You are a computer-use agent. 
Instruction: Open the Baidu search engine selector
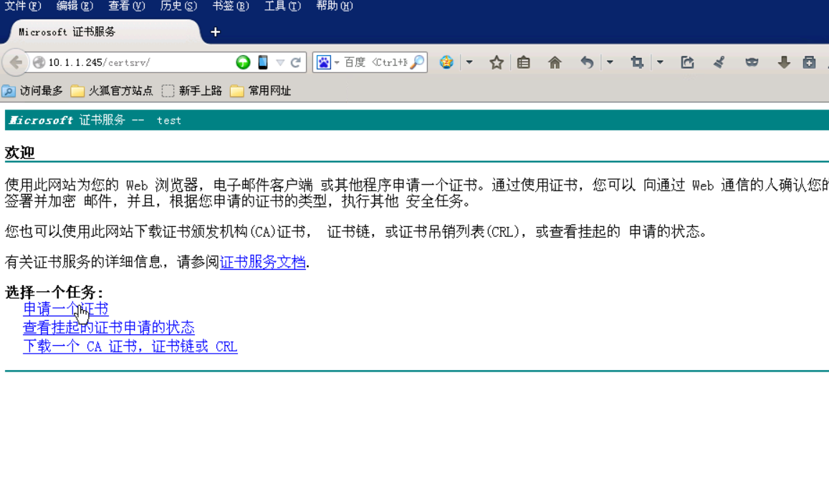tap(327, 62)
